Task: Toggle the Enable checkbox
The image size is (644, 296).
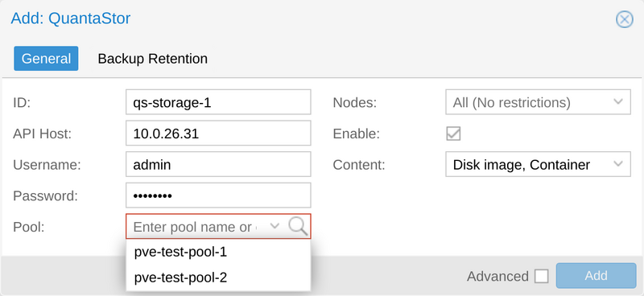Action: coord(453,134)
